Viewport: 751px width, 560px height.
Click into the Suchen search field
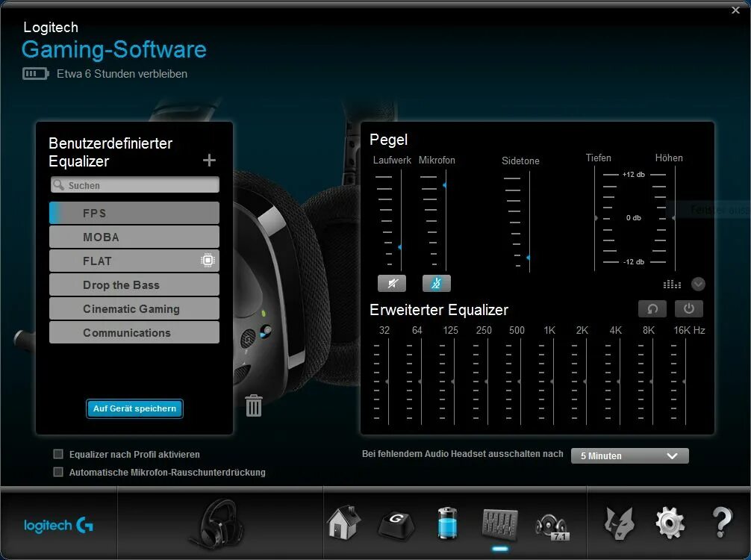click(135, 185)
